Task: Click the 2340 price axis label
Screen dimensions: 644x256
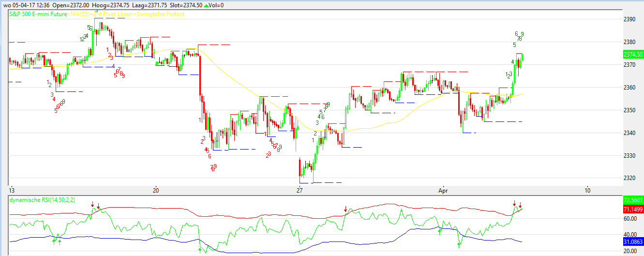Action: [629, 133]
